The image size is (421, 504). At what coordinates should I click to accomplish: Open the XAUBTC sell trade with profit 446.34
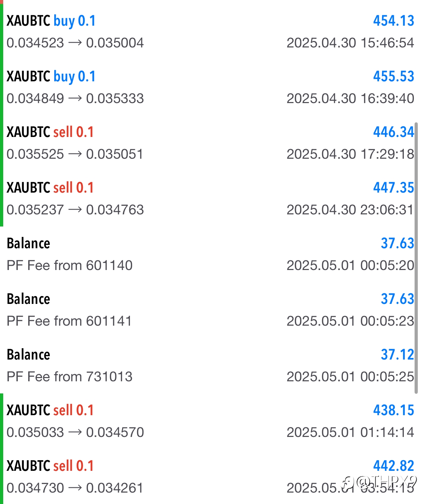click(x=210, y=143)
